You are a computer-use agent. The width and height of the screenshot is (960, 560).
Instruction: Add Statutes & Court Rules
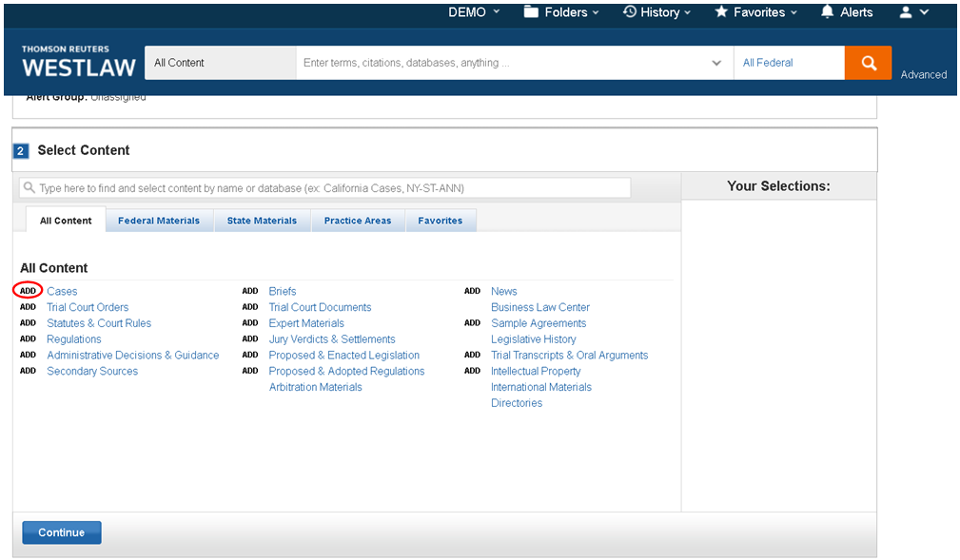(x=28, y=322)
